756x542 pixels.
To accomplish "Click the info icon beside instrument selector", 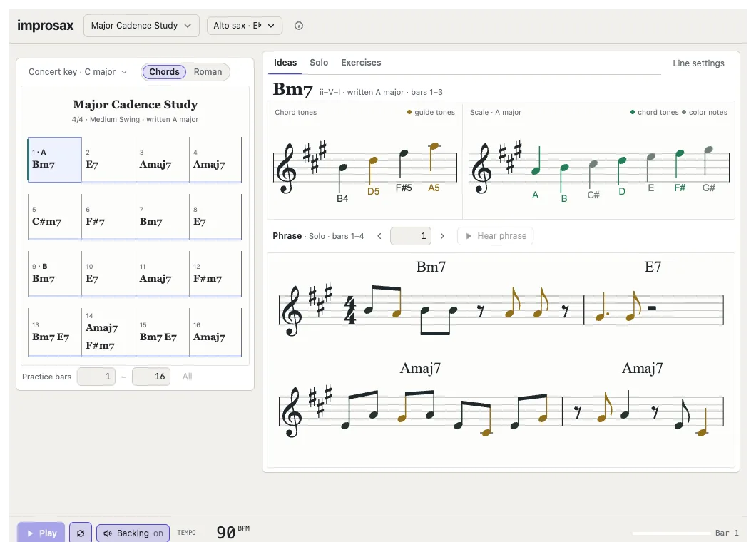I will click(299, 26).
